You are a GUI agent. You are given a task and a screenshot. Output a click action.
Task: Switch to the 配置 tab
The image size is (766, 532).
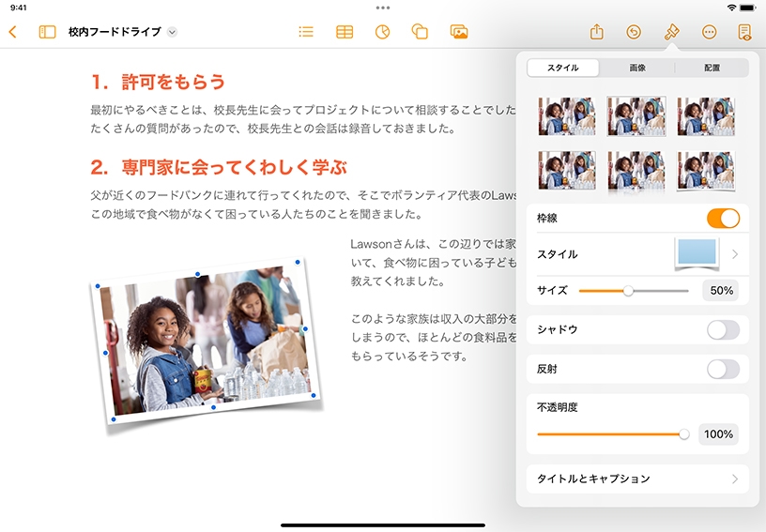pos(712,68)
